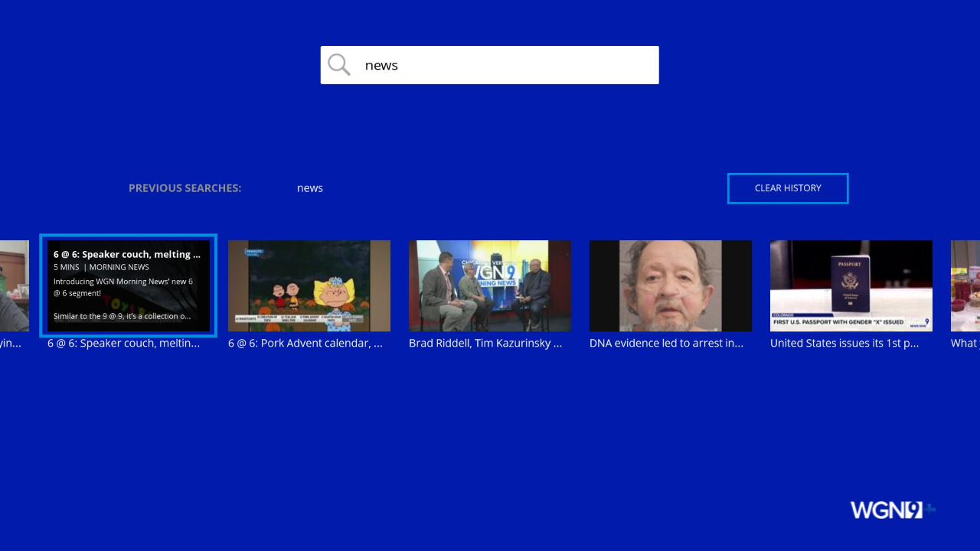Image resolution: width=980 pixels, height=551 pixels.
Task: Click the 'PREVIOUS SEARCHES:' heading
Action: (185, 187)
